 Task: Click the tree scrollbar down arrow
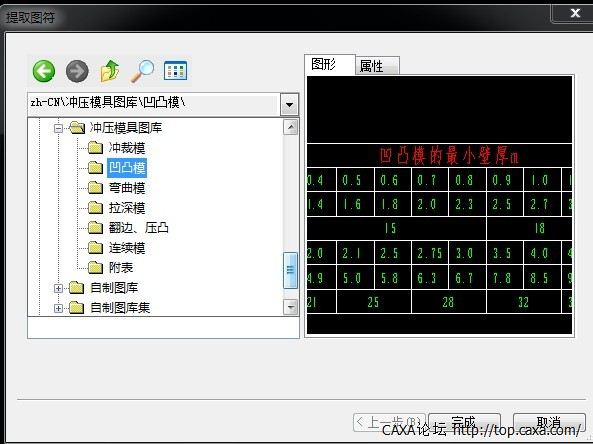(x=290, y=307)
